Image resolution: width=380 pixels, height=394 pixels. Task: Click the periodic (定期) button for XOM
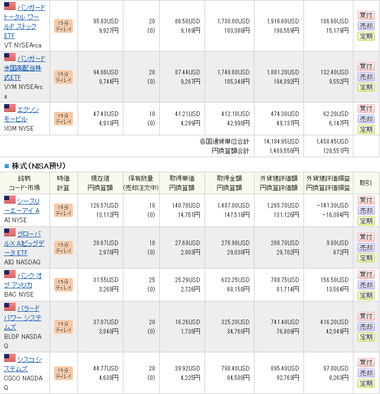click(x=366, y=129)
